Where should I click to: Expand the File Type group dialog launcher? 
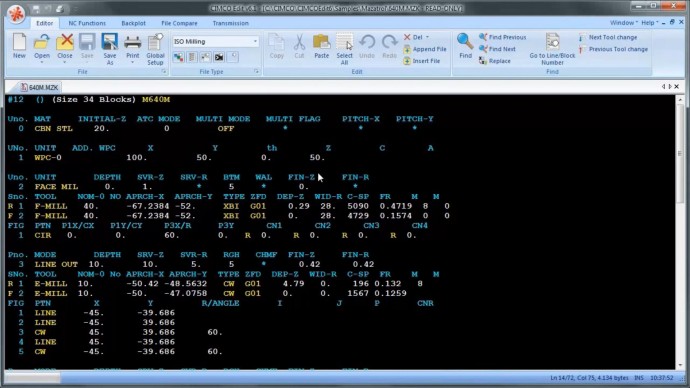click(256, 71)
